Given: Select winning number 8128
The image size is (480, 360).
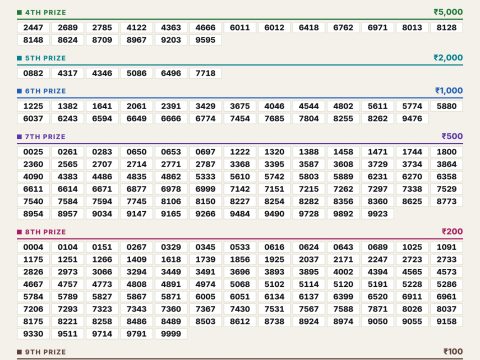Looking at the screenshot, I should coord(447,28).
